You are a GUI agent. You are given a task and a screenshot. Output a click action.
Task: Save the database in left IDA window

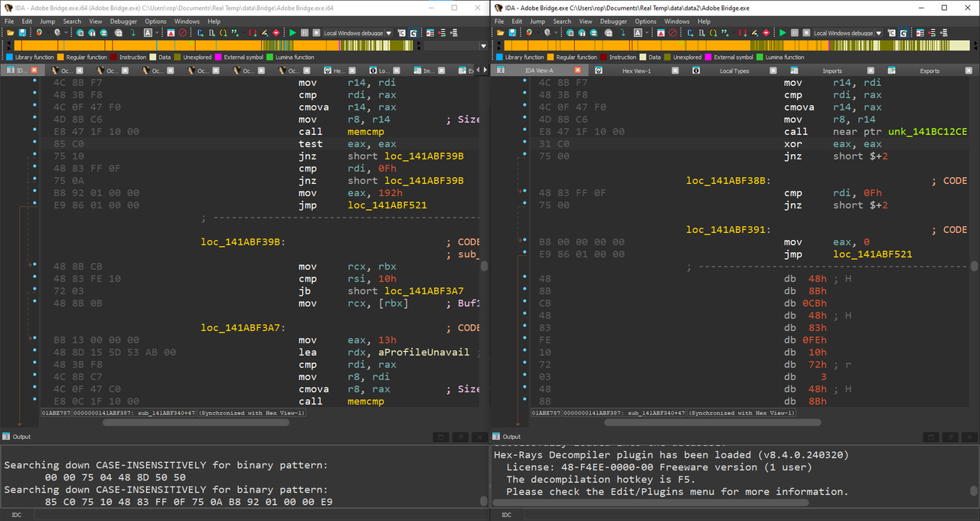click(x=22, y=33)
